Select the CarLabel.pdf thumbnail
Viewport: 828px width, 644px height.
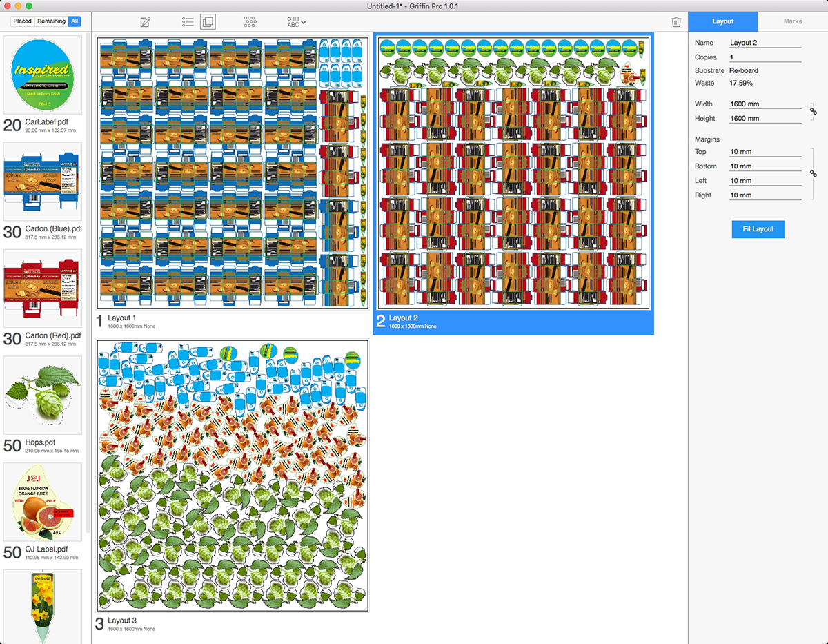(43, 75)
